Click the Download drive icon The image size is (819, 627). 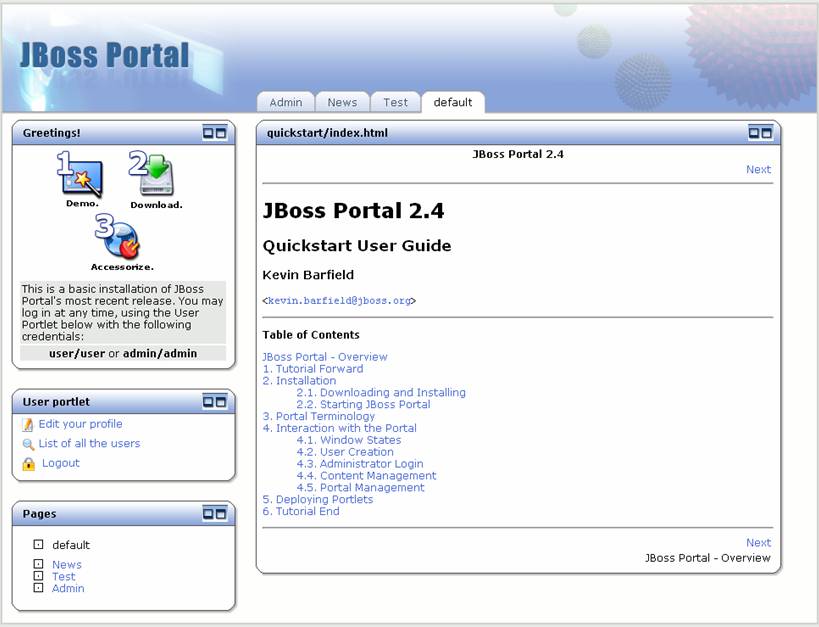click(x=153, y=173)
